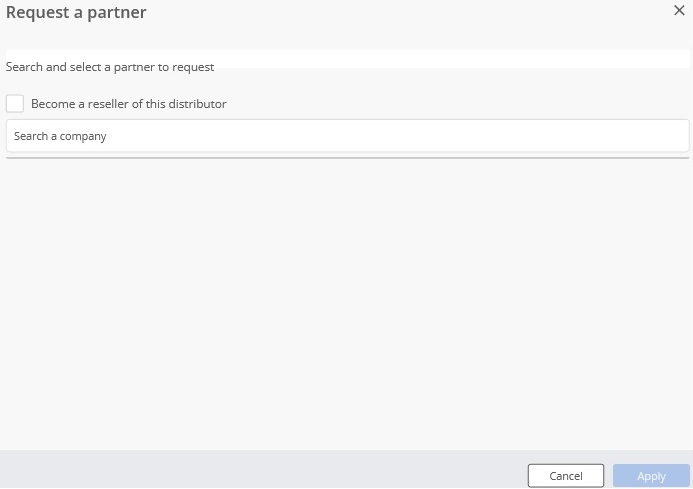Apply the partner request
The image size is (693, 489).
point(651,476)
